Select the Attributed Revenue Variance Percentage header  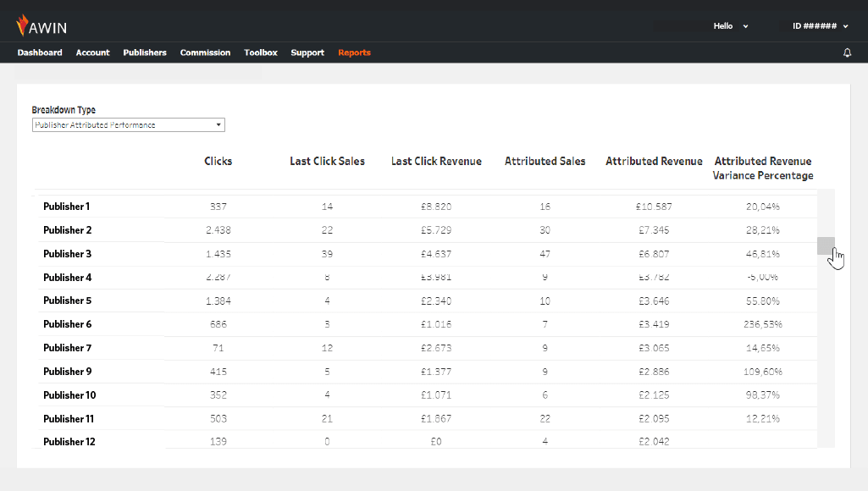pyautogui.click(x=763, y=168)
